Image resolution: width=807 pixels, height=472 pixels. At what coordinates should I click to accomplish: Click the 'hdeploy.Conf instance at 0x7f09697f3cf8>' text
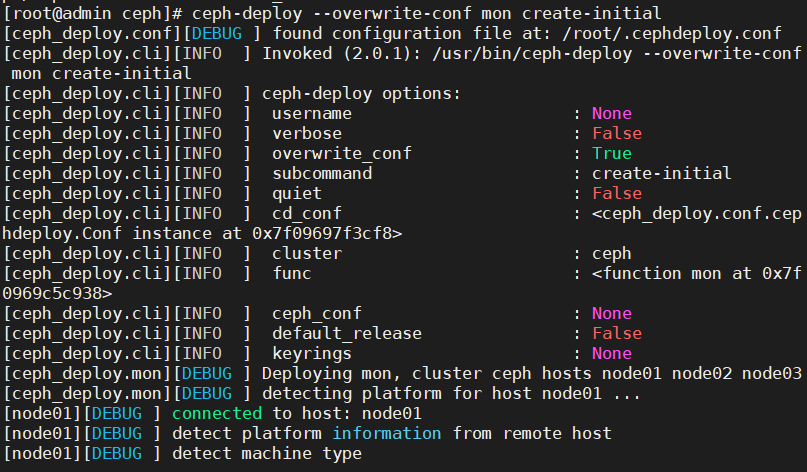(x=202, y=234)
